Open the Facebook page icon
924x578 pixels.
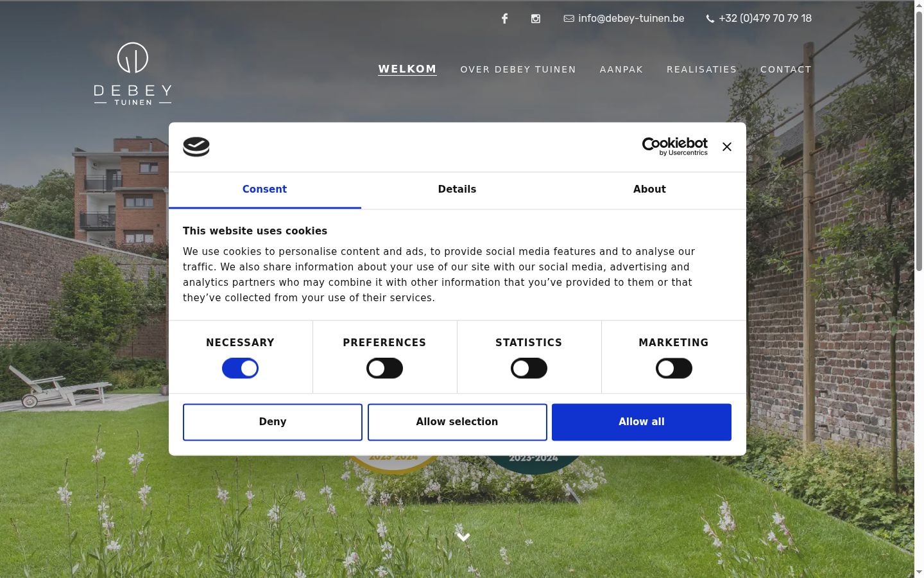pyautogui.click(x=504, y=19)
